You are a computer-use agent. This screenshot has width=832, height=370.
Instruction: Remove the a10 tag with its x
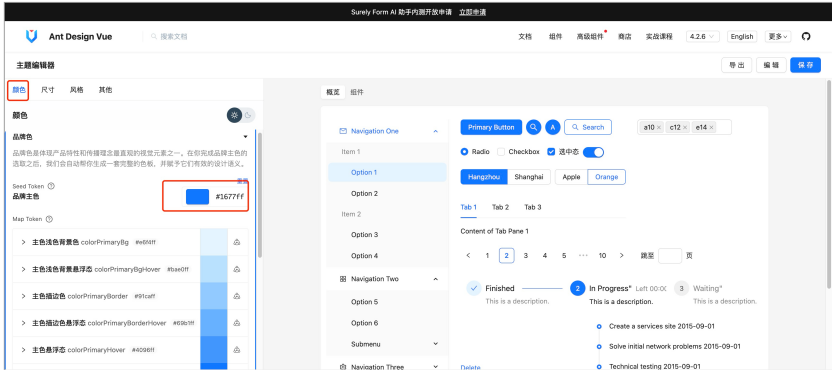coord(659,127)
